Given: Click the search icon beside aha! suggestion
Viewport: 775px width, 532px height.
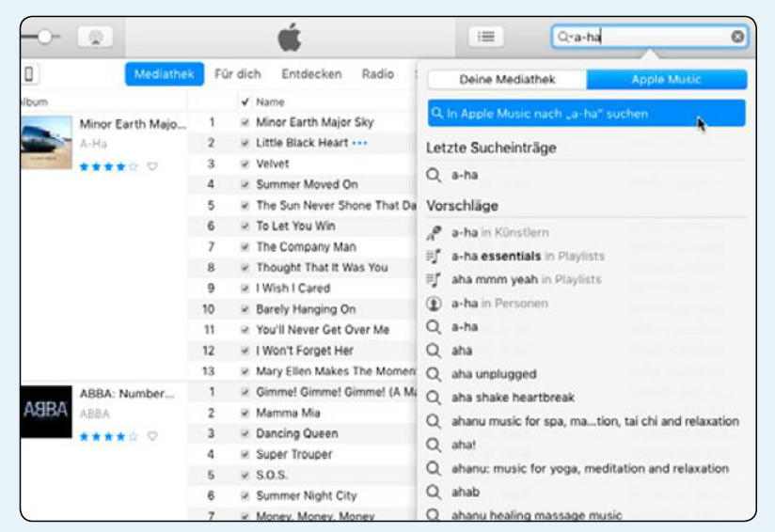Looking at the screenshot, I should pyautogui.click(x=434, y=446).
